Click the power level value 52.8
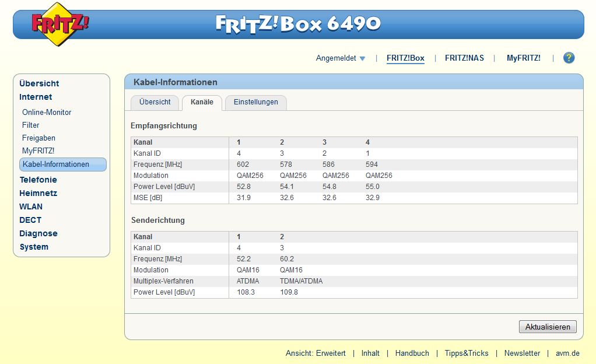The width and height of the screenshot is (596, 364). [244, 187]
